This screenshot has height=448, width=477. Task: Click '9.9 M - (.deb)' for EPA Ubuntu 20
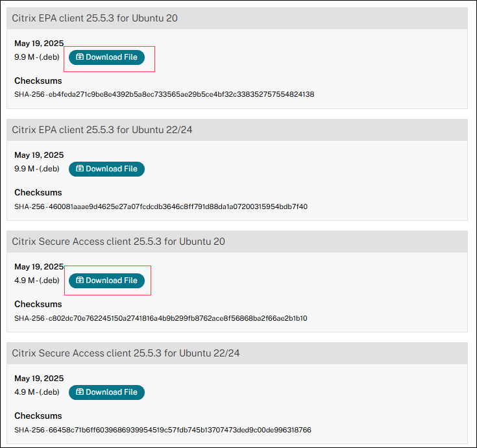pos(37,57)
